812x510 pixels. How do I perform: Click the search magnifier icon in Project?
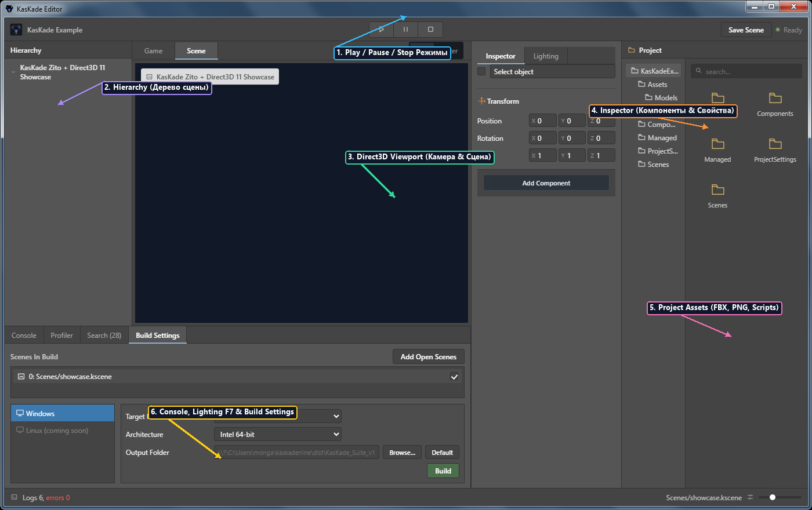point(699,71)
